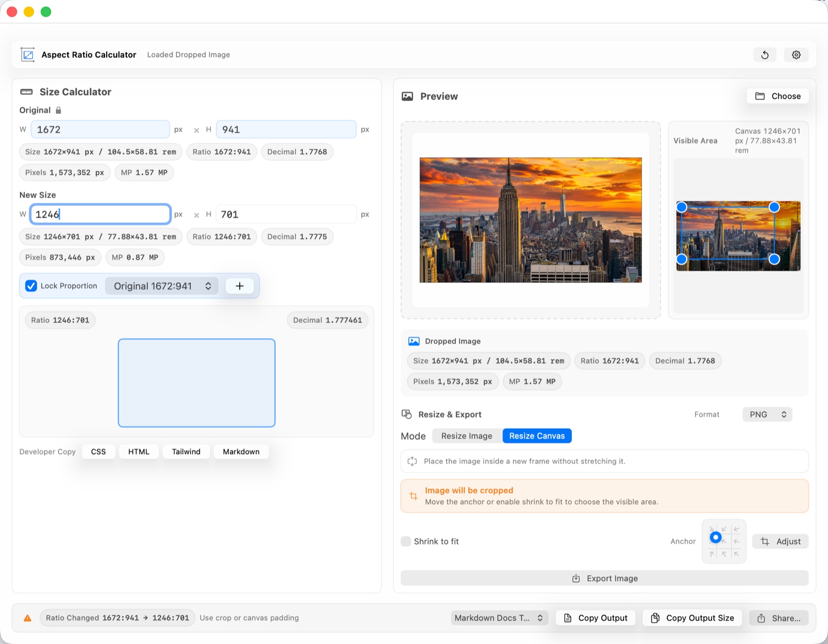This screenshot has width=828, height=644.
Task: Select the top-right anchor cell
Action: pyautogui.click(x=736, y=529)
